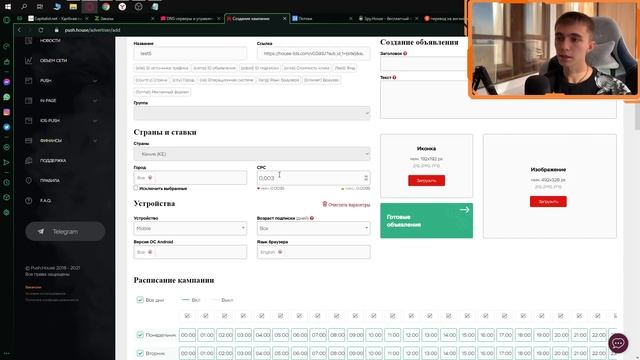Viewport: 640px width, 360px height.
Task: Open File Explorer from the taskbar
Action: (73, 7)
